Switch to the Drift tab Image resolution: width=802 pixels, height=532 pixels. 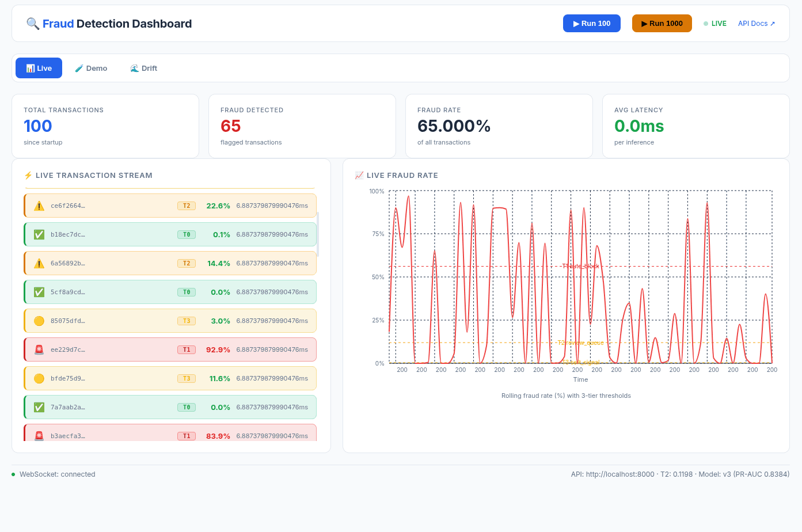(x=143, y=68)
